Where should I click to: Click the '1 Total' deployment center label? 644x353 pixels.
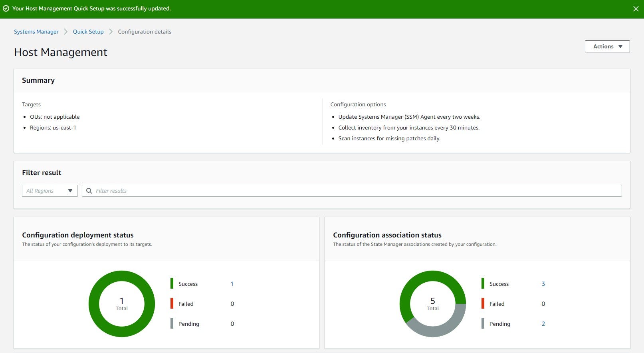[122, 304]
